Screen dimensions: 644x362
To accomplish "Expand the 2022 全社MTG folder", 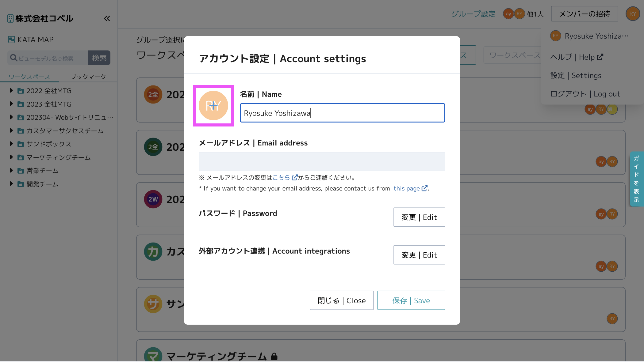I will pyautogui.click(x=11, y=91).
